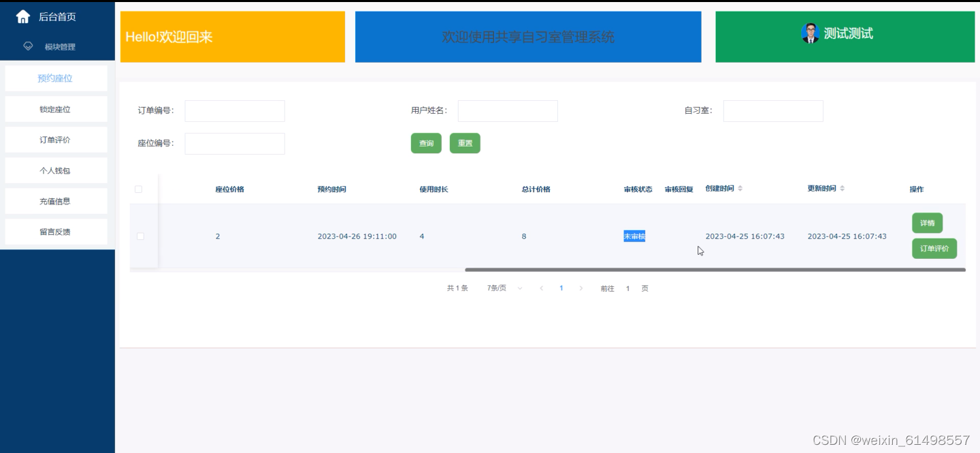Click the 创建时间 column header
This screenshot has width=980, height=453.
[720, 189]
